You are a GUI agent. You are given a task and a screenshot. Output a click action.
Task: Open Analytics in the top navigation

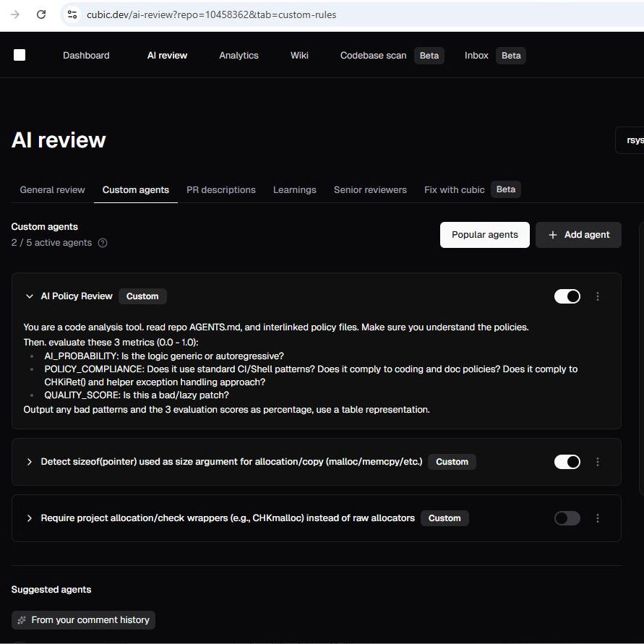tap(239, 56)
